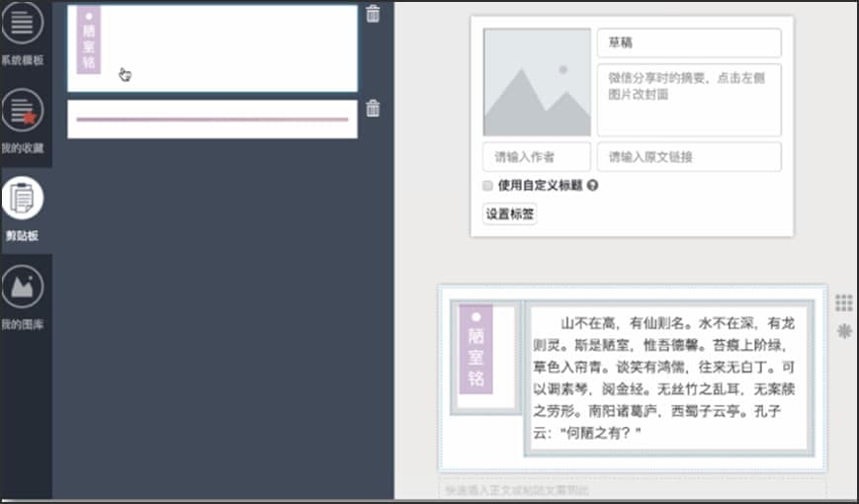
Task: Select the 剪贴板 sidebar icon
Action: (22, 198)
